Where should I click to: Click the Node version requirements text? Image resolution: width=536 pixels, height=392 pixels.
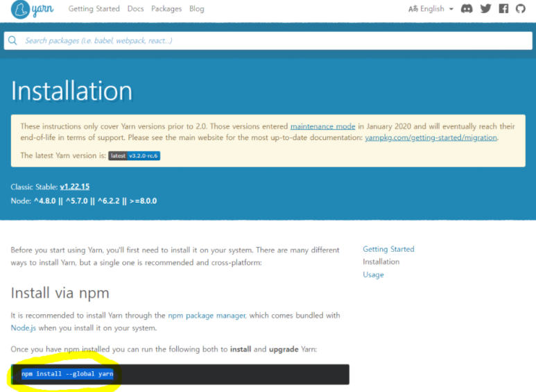click(x=84, y=201)
